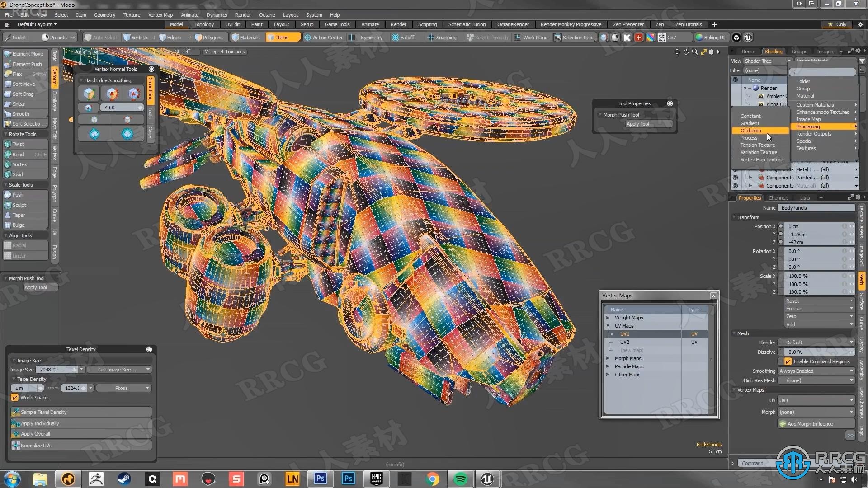Select the Element Move tool
The height and width of the screenshot is (488, 868).
coord(25,54)
